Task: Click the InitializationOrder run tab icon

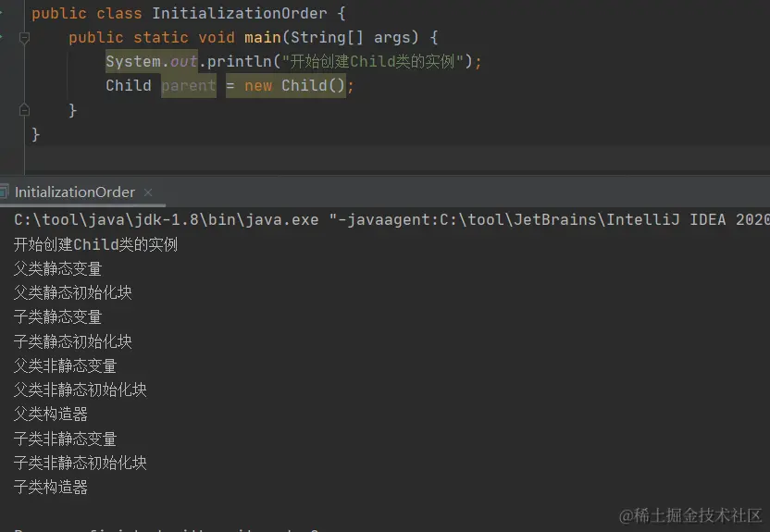Action: click(4, 192)
